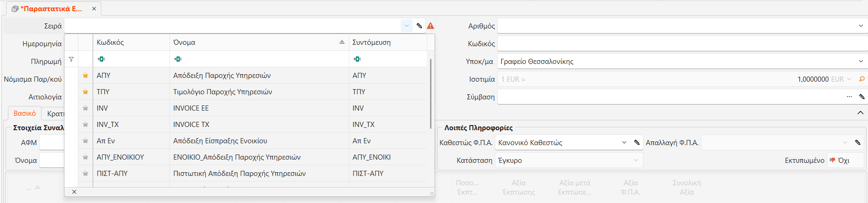Click the edit pencil next to Σειρά field
Viewport: 868px width, 203px height.
(419, 26)
